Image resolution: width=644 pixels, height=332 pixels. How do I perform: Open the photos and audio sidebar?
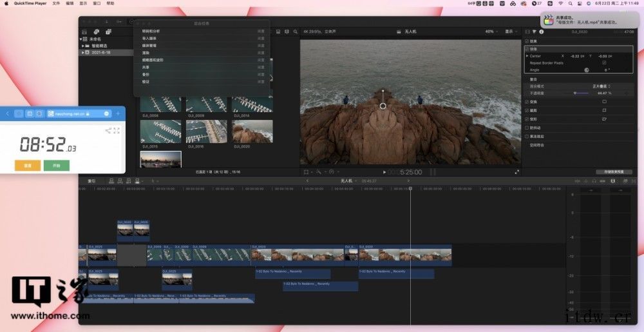(x=97, y=32)
